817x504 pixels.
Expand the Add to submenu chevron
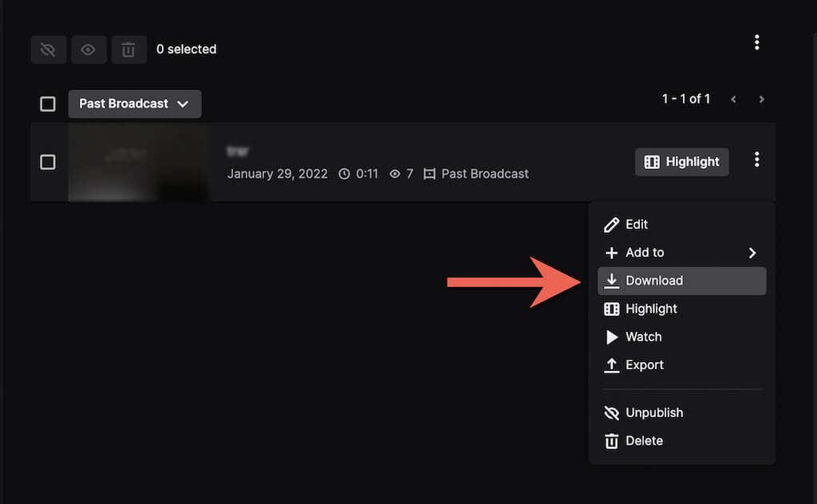click(x=751, y=253)
